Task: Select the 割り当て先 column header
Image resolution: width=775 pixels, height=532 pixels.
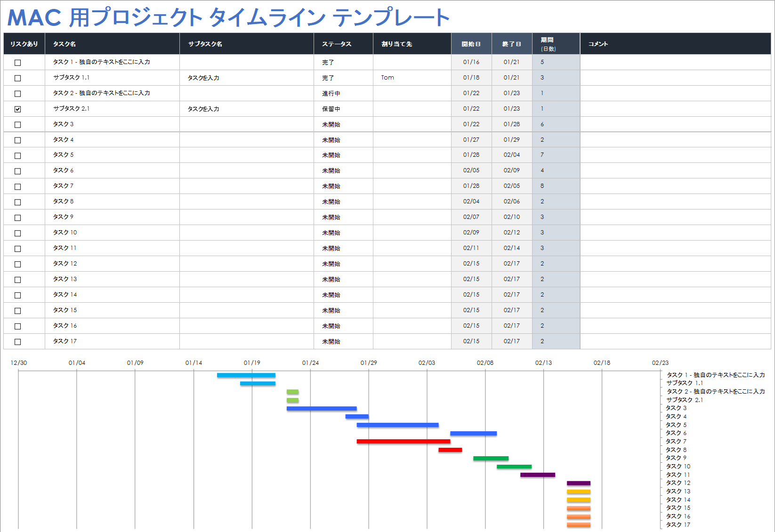Action: tap(412, 44)
